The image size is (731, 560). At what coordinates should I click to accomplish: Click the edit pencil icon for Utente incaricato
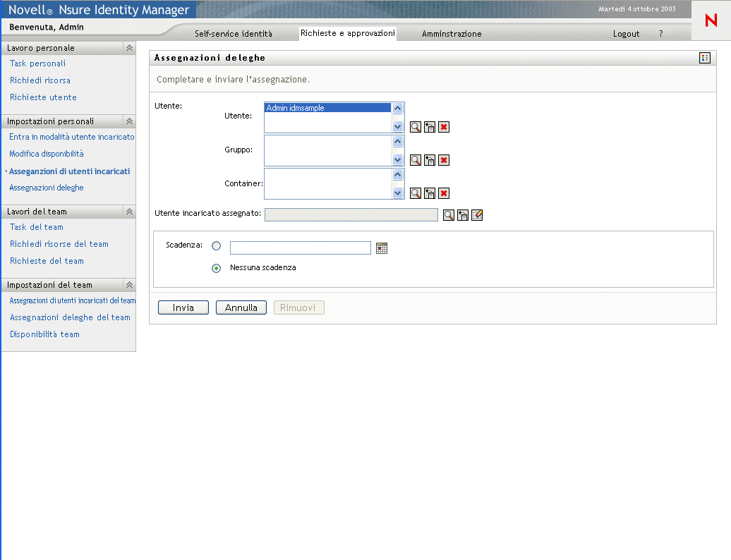pos(477,215)
